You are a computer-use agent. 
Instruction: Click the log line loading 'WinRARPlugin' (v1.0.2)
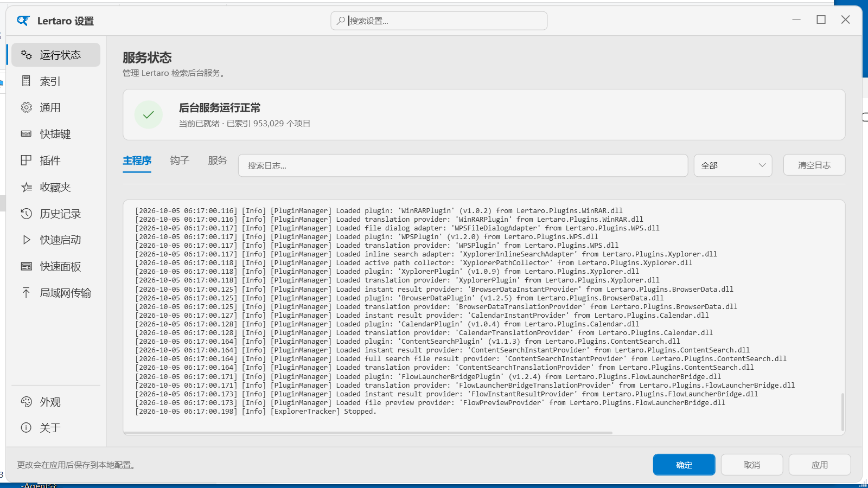[x=379, y=211]
